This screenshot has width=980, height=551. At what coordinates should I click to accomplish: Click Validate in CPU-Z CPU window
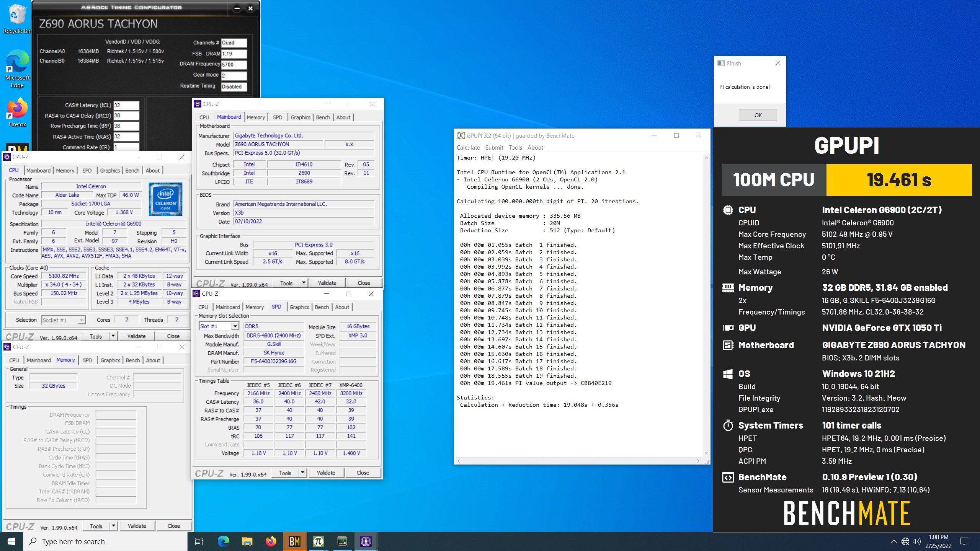pyautogui.click(x=136, y=336)
